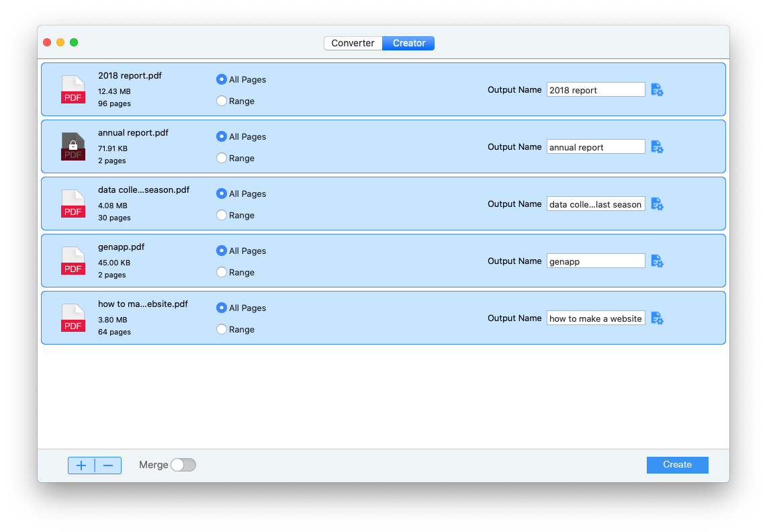The image size is (767, 532).
Task: Open output settings icon for genapp
Action: [x=657, y=261]
